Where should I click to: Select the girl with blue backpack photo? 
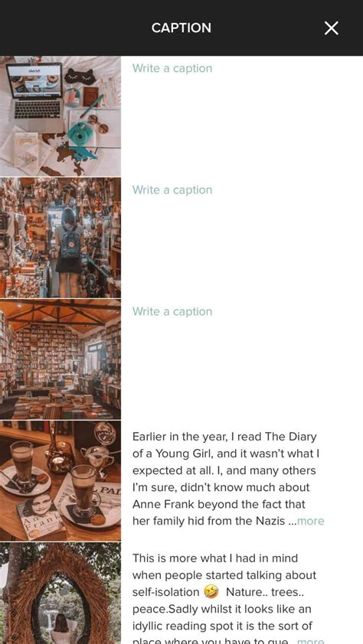60,238
